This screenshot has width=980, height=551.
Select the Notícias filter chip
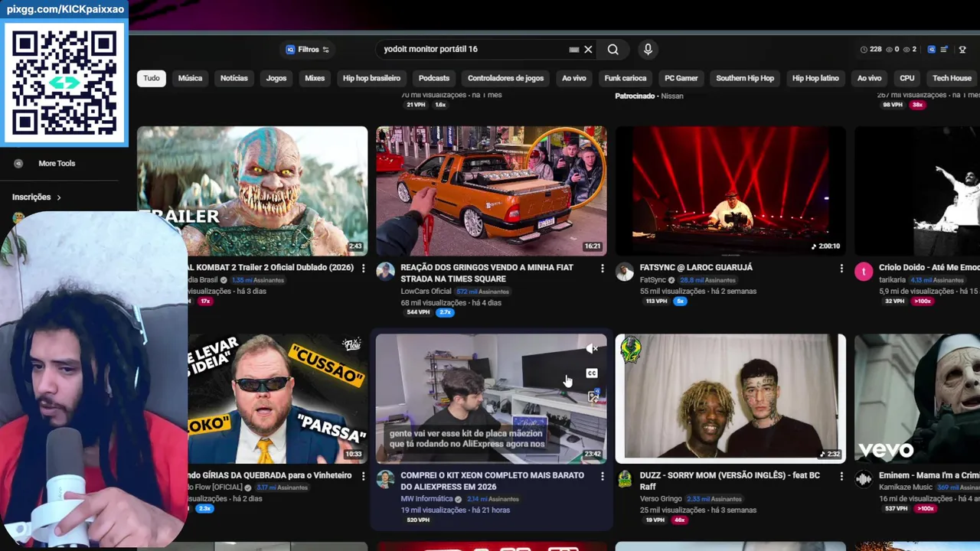pos(234,78)
